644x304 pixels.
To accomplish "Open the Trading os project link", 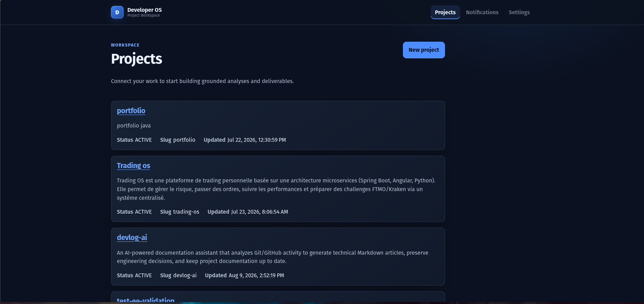I will click(134, 165).
